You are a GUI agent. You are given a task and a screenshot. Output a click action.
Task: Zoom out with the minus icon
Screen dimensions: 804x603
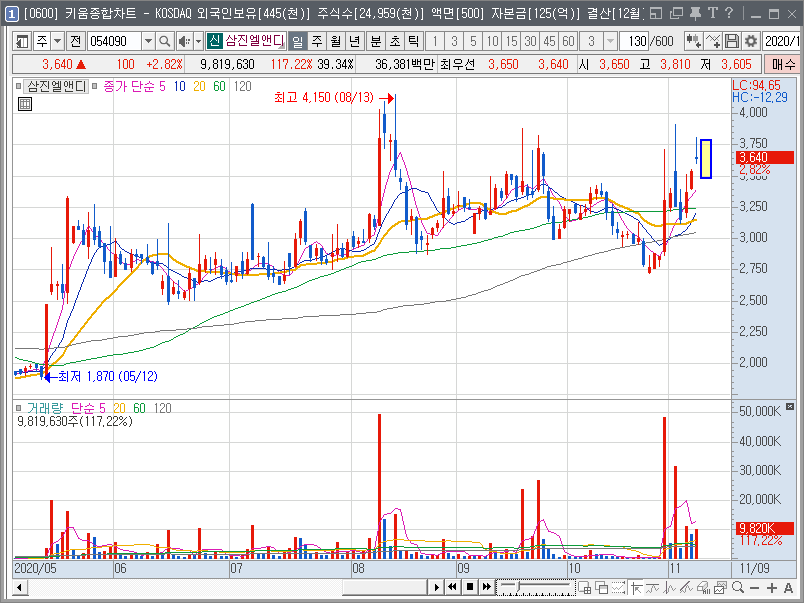coord(754,588)
